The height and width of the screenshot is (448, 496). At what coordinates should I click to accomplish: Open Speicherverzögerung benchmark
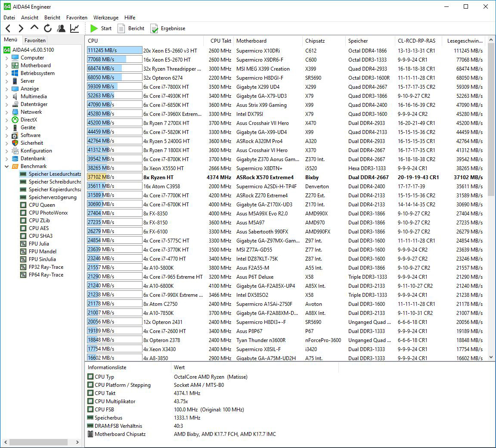pos(53,197)
